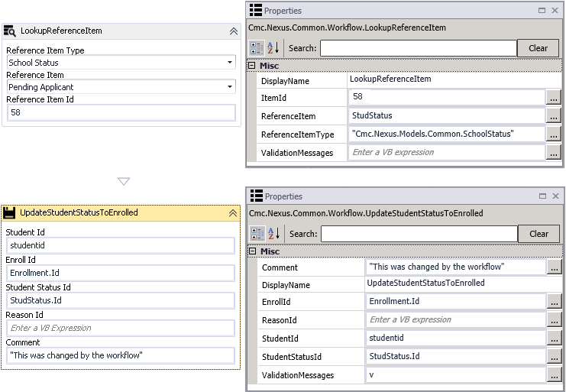Viewport: 566px width, 392px height.
Task: Click the Student Id field in activity designer
Action: pyautogui.click(x=121, y=245)
